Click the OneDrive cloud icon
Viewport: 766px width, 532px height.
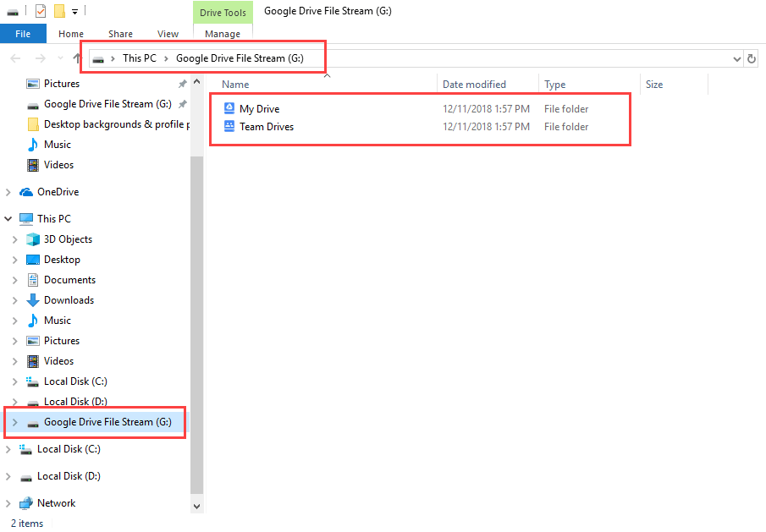pos(26,192)
